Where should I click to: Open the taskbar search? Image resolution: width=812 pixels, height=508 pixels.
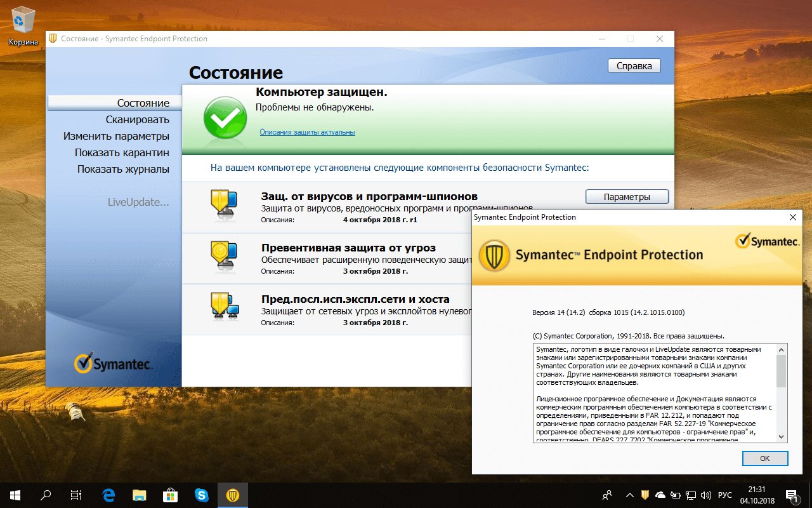click(46, 495)
